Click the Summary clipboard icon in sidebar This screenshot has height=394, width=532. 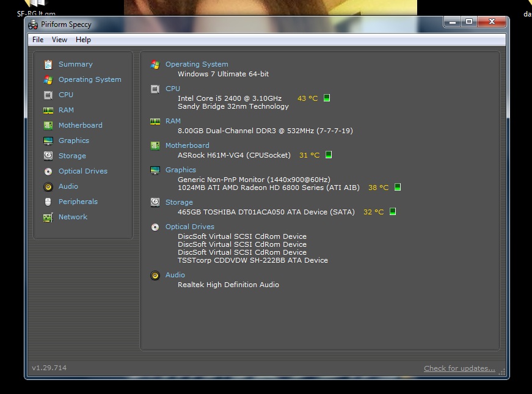(x=48, y=64)
